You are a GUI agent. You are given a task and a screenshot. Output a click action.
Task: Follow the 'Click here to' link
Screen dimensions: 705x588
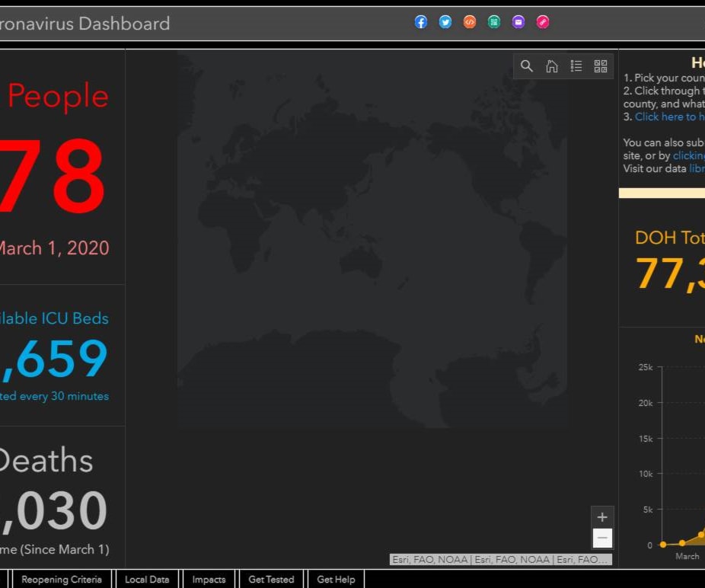[669, 117]
